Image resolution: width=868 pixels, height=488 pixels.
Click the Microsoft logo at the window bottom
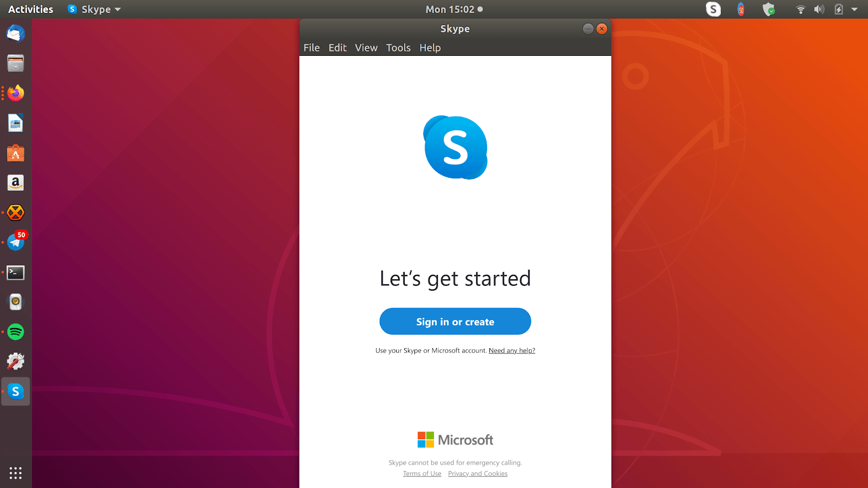455,440
